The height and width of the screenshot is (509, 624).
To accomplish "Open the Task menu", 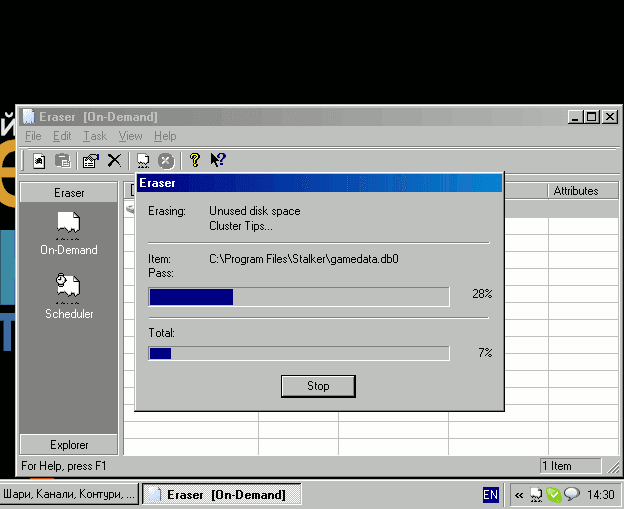I will click(95, 136).
